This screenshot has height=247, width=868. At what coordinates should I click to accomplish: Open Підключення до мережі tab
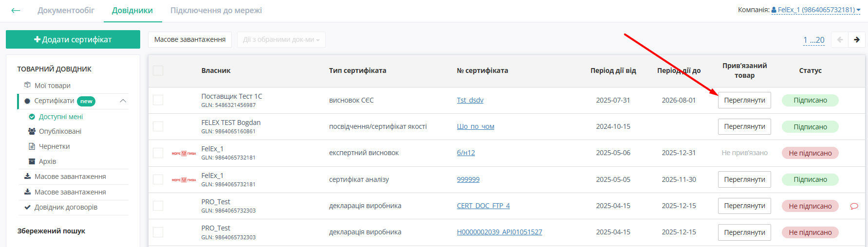pyautogui.click(x=216, y=10)
